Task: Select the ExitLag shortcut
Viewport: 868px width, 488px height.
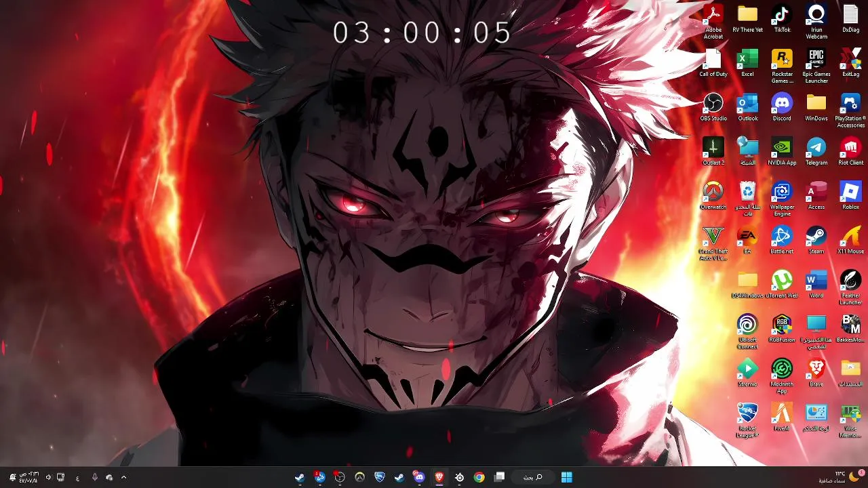Action: point(850,62)
